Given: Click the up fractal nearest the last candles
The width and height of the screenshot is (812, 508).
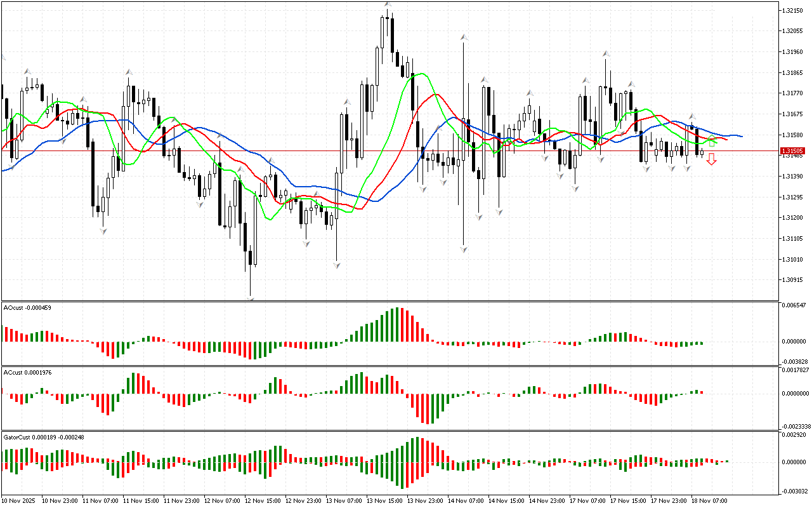Looking at the screenshot, I should click(693, 117).
